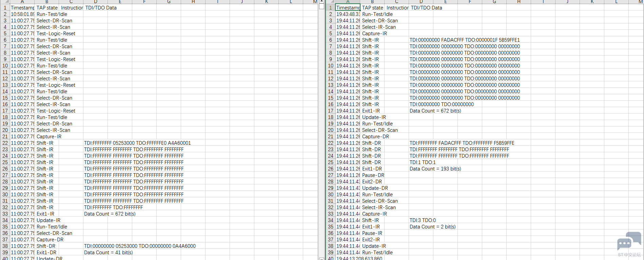Select 'Exit1-DR' in row 39 of left spreadsheet

click(46, 252)
